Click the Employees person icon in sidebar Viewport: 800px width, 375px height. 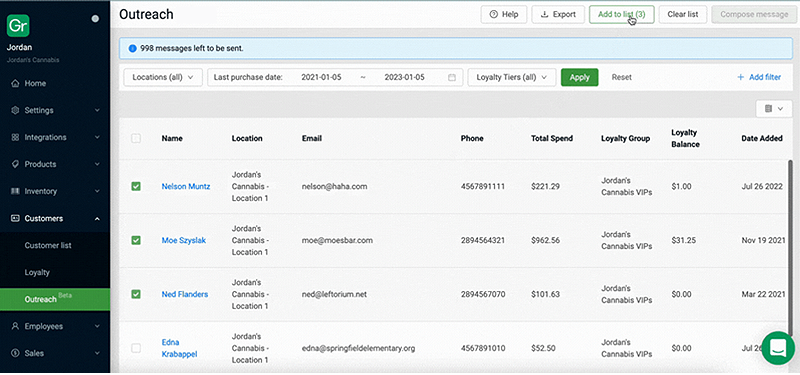15,326
